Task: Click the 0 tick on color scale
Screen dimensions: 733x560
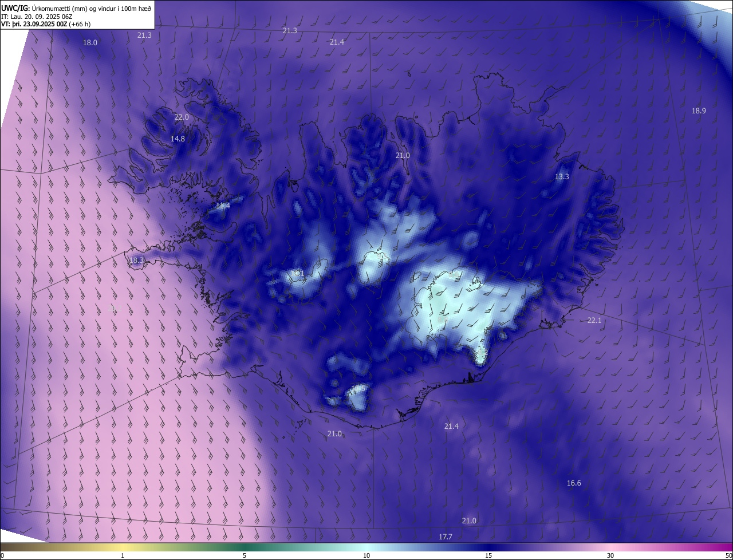Action: [x=2, y=555]
